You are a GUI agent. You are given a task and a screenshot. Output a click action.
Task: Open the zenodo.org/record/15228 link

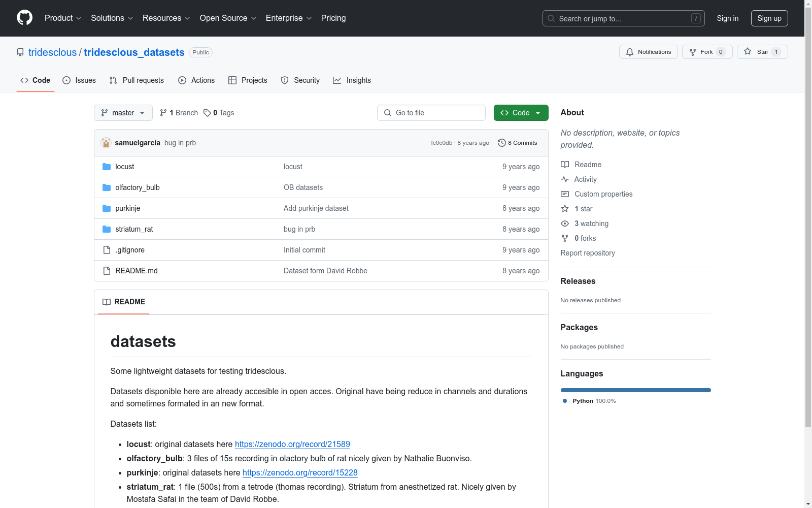click(x=300, y=472)
